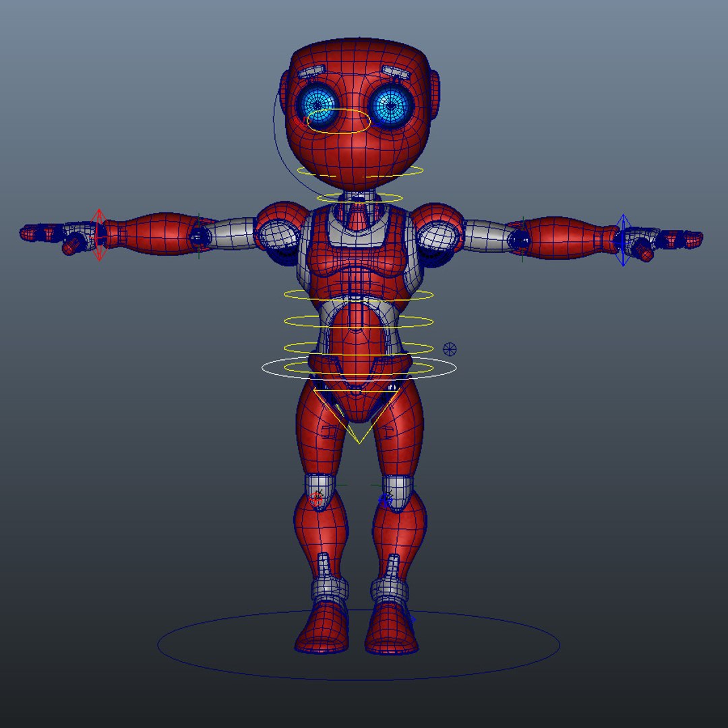This screenshot has height=728, width=728.
Task: Select green elbow locator on red-wrist arm
Action: [x=199, y=237]
